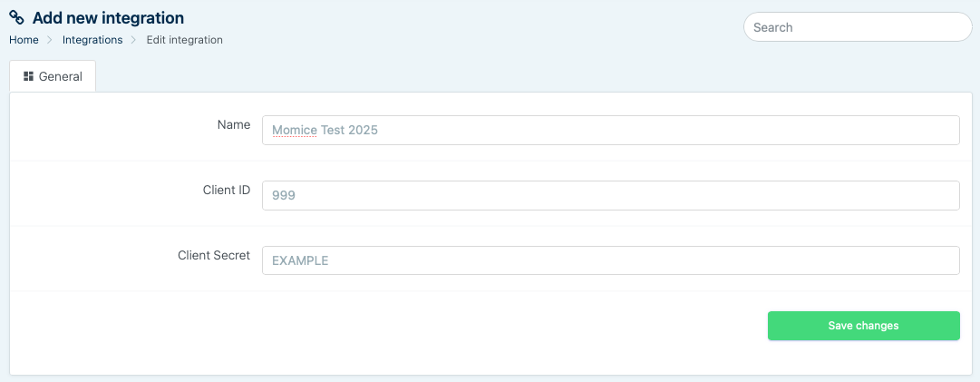Focus the Client ID input field

(x=609, y=195)
